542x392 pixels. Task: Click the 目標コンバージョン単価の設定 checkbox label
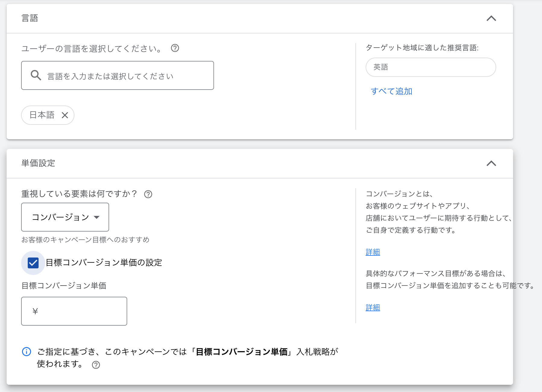[x=104, y=263]
